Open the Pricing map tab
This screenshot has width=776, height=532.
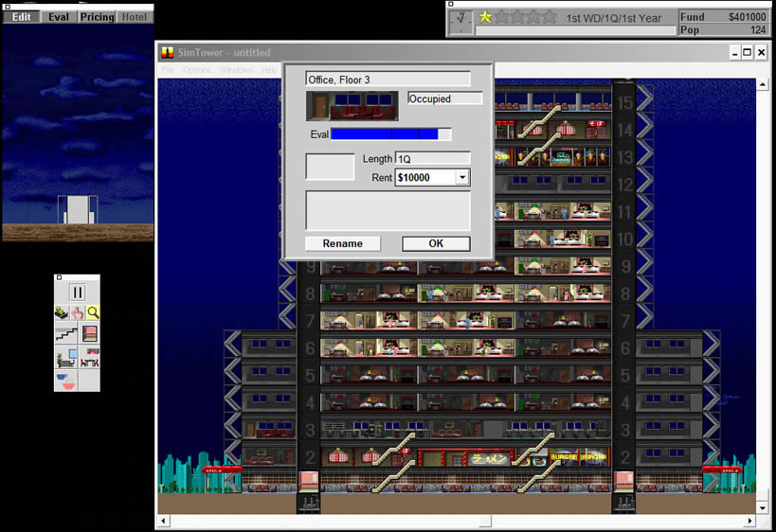pyautogui.click(x=97, y=17)
